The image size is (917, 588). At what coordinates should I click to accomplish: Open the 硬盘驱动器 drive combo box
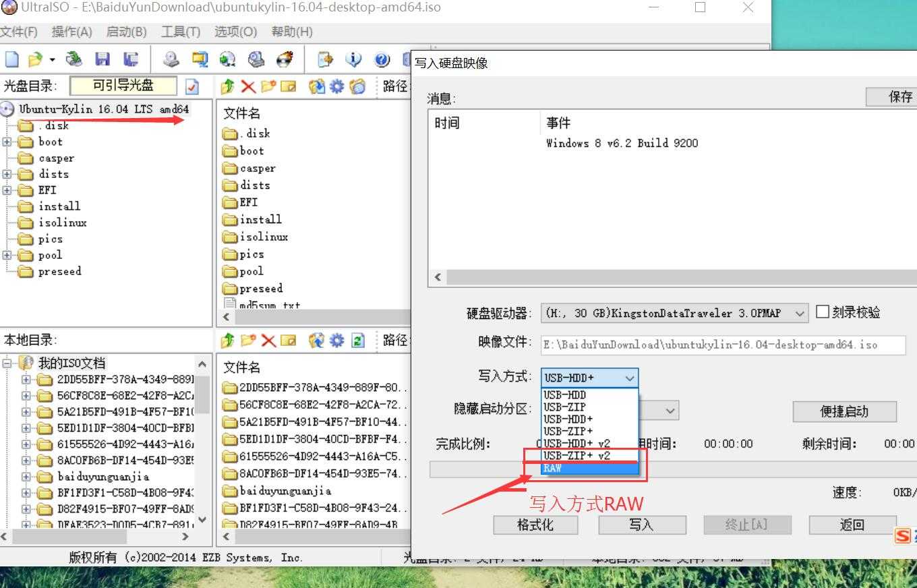click(674, 313)
